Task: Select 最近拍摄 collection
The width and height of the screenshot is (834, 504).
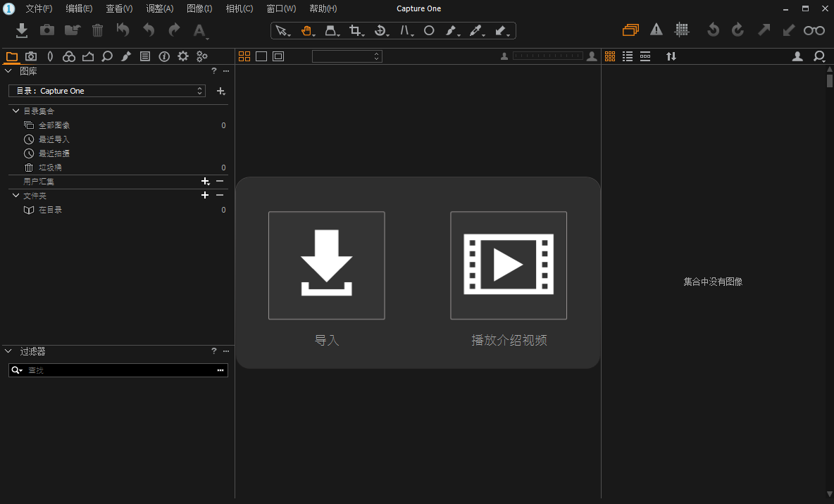Action: point(120,153)
